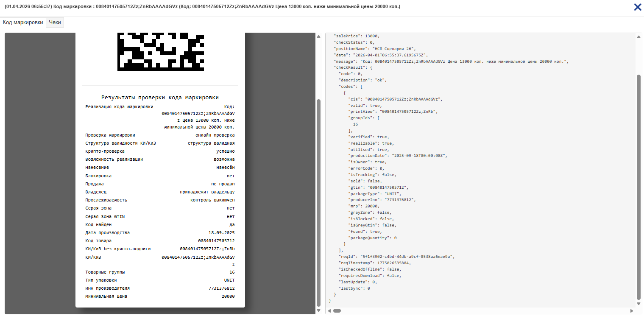Click the dialog title text with the timestamp
Screen dimensions: 644x316
pos(202,7)
